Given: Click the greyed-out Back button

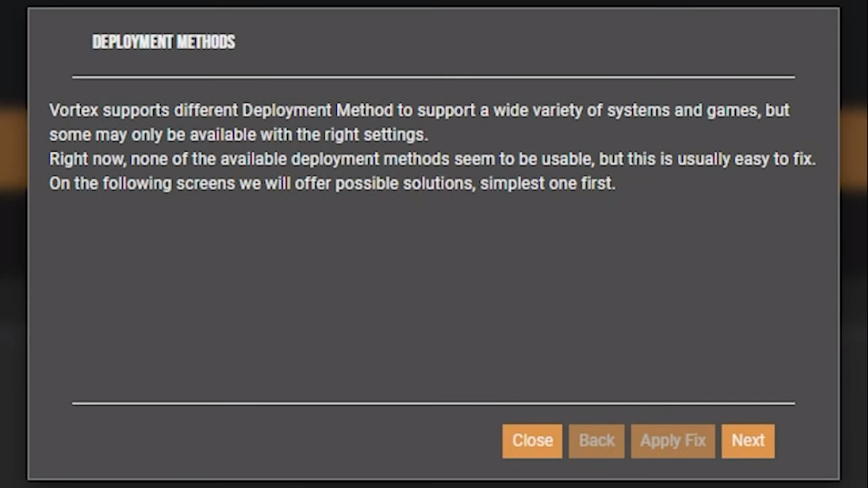Looking at the screenshot, I should (596, 441).
